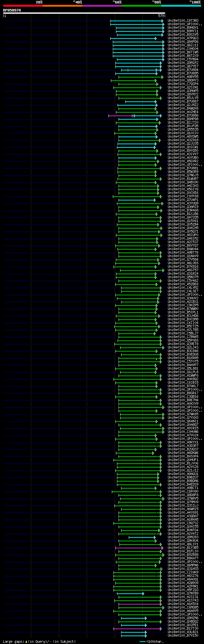Select the UniRef100_A9RV55 label

click(x=183, y=77)
